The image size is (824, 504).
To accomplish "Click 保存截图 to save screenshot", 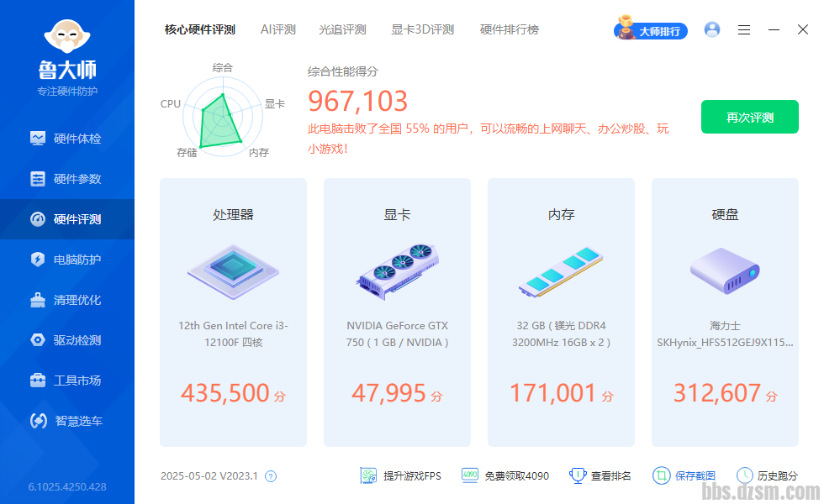I will tap(684, 475).
